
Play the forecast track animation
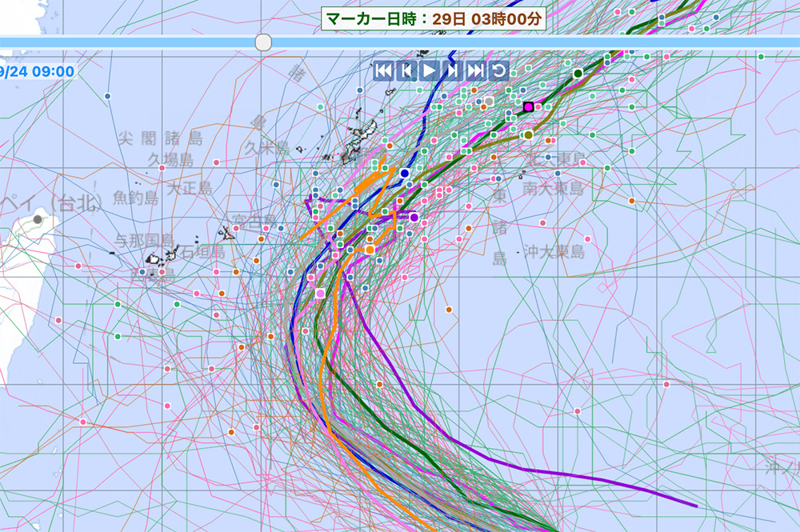click(x=429, y=70)
